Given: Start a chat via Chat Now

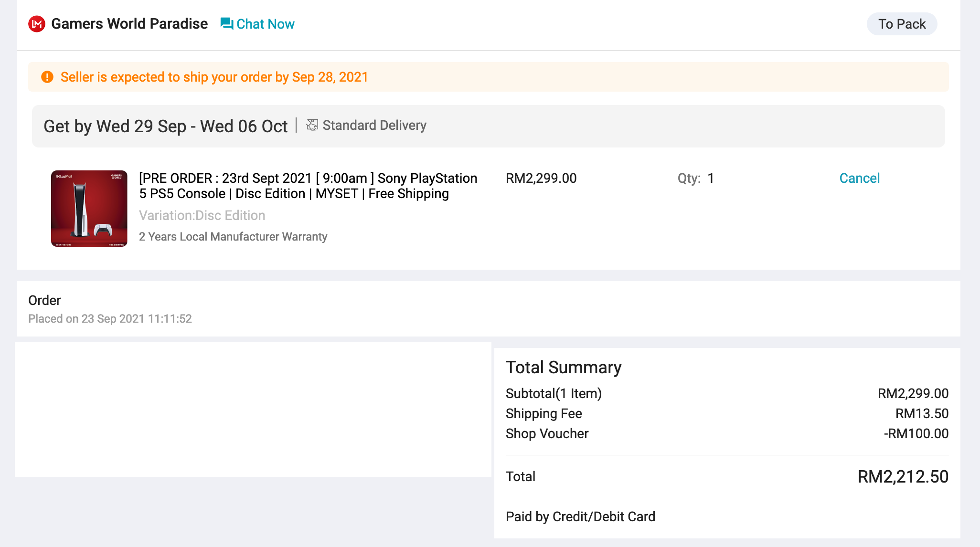Looking at the screenshot, I should point(265,24).
